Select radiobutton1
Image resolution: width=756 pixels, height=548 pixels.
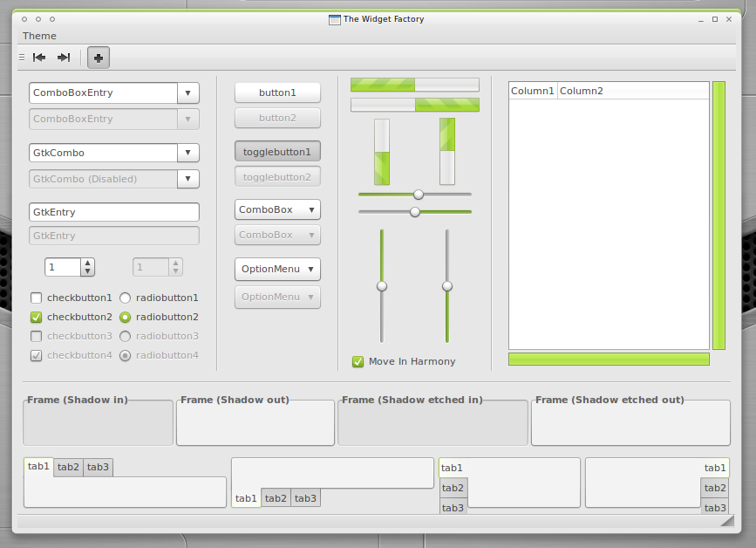[159, 298]
